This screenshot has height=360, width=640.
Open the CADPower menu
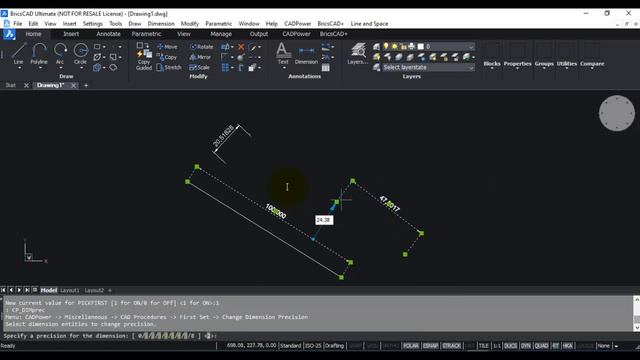coord(297,24)
